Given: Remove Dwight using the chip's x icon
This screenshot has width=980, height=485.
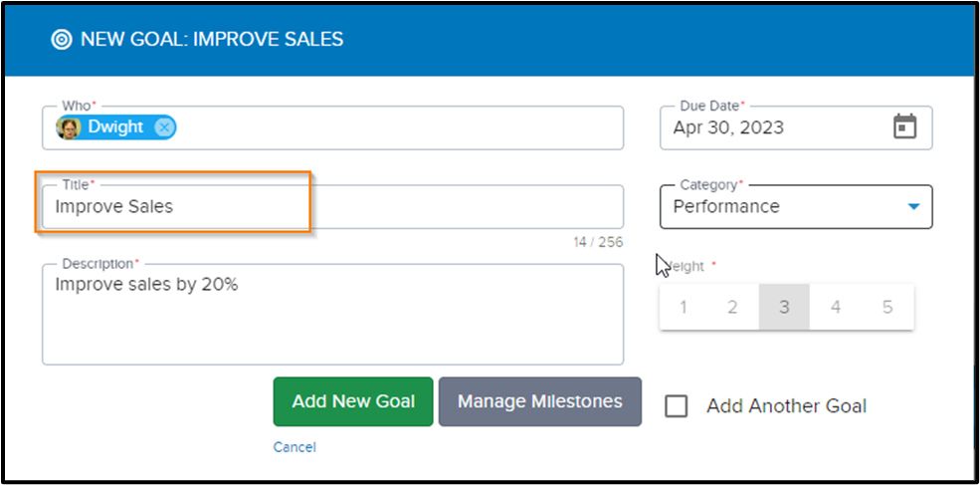Looking at the screenshot, I should click(x=164, y=127).
